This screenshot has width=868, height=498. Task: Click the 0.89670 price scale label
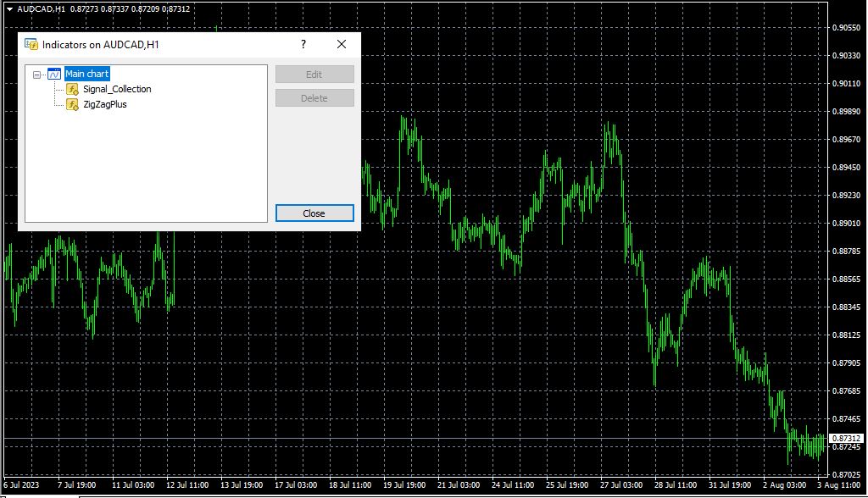tap(847, 140)
